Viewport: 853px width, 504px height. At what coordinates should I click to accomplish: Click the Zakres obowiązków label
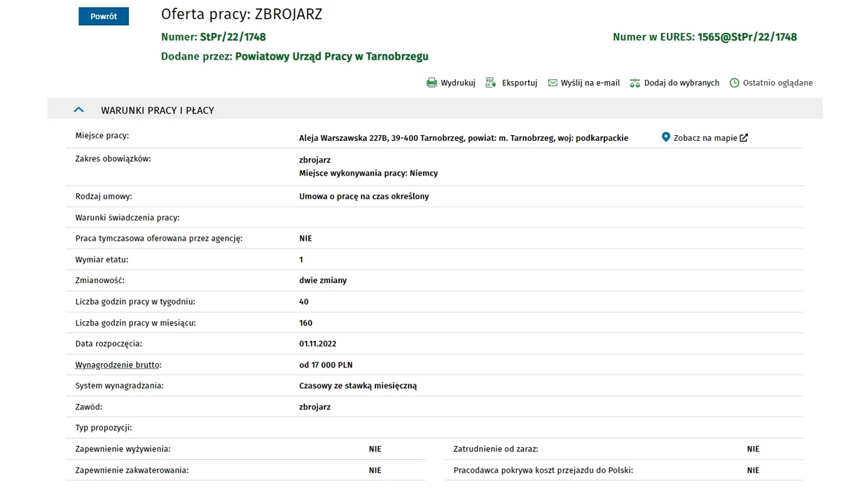[113, 159]
